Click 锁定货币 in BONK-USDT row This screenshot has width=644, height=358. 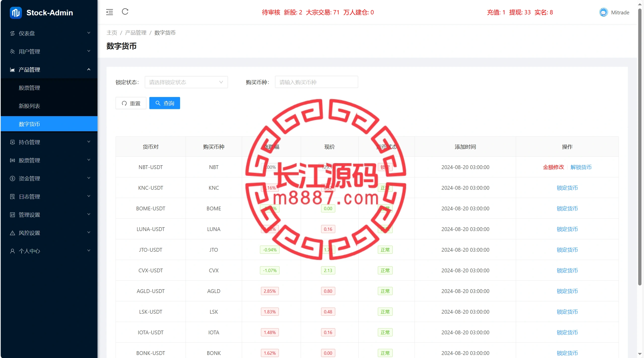567,353
